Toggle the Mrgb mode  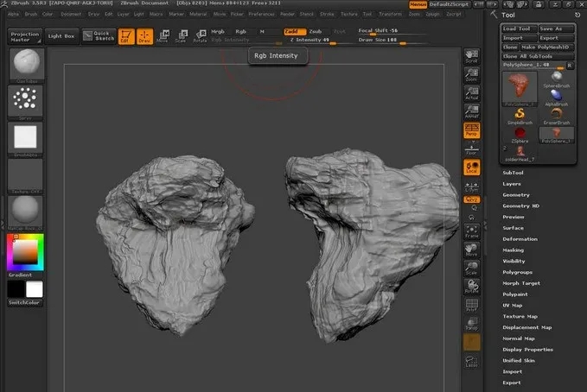click(218, 31)
